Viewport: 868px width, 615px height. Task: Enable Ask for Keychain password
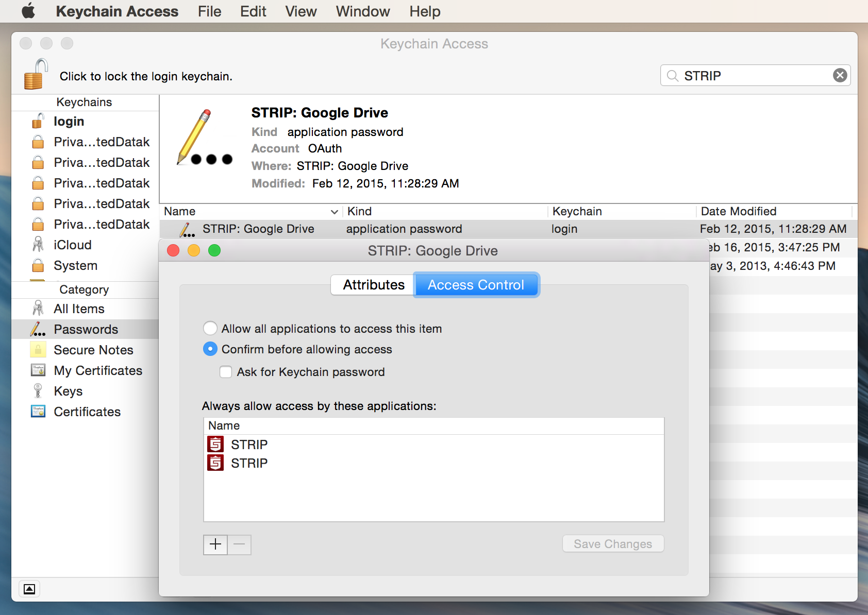pos(226,372)
